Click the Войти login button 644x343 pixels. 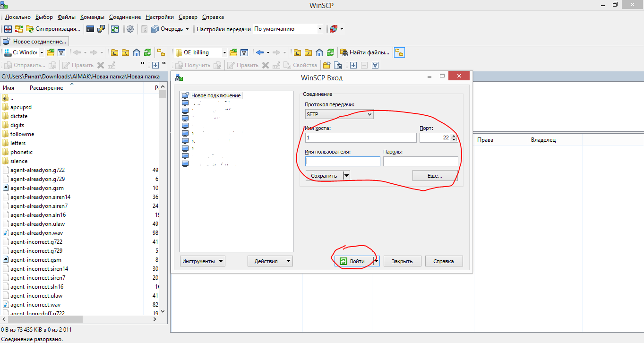[x=353, y=261]
